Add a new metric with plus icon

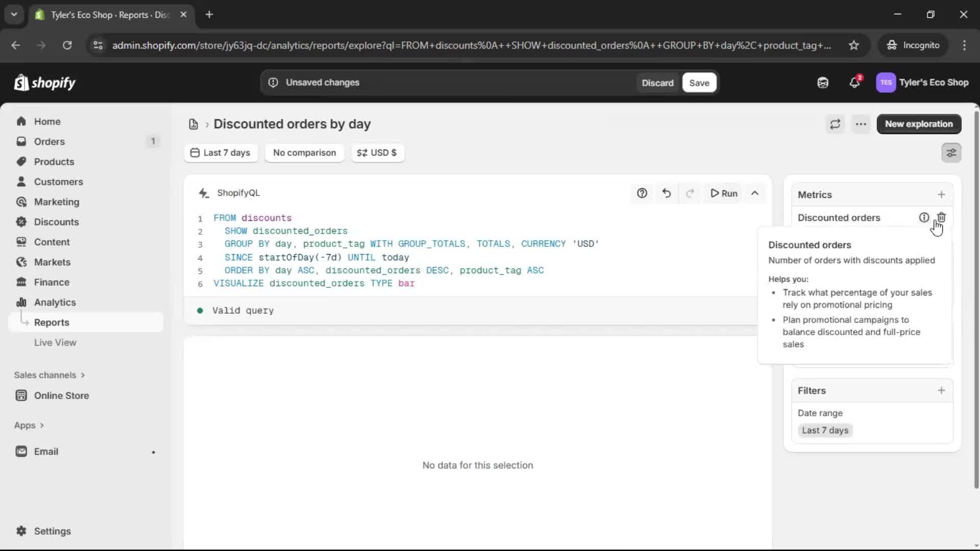(x=941, y=194)
